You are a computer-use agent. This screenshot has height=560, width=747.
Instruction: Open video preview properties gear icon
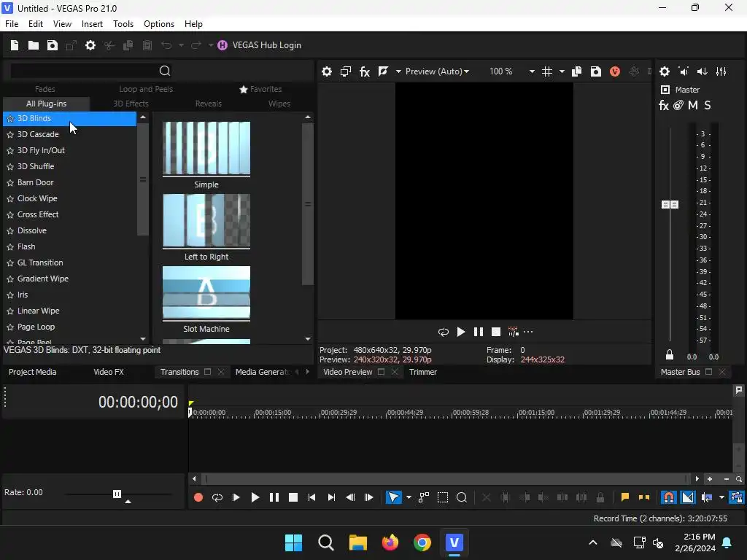326,71
